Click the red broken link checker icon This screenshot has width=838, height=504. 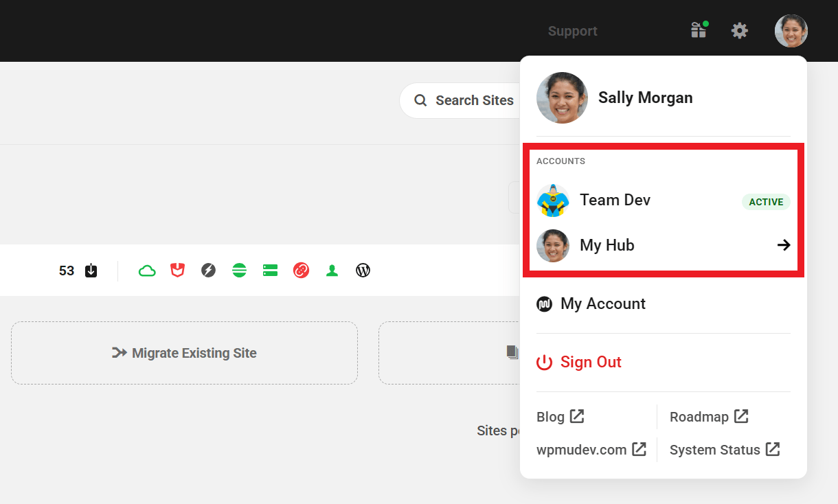pyautogui.click(x=301, y=271)
